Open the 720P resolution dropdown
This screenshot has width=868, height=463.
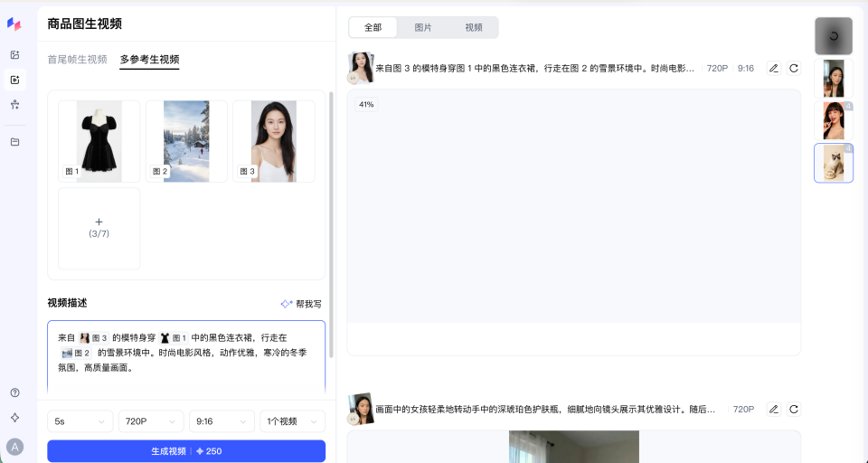[x=151, y=421]
